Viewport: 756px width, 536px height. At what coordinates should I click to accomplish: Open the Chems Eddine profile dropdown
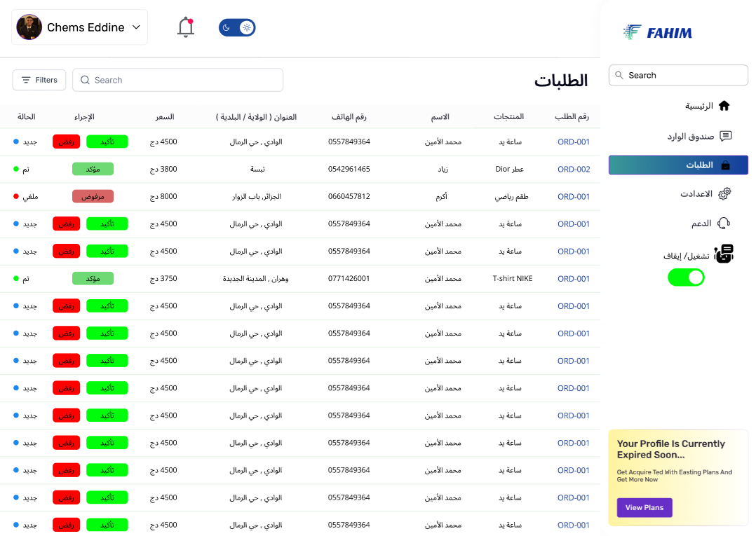(x=79, y=27)
